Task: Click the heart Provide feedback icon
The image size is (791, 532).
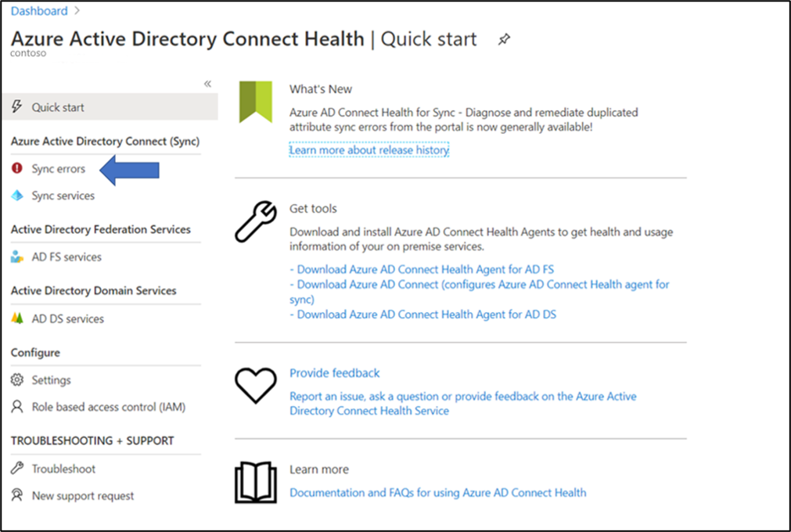Action: click(256, 386)
